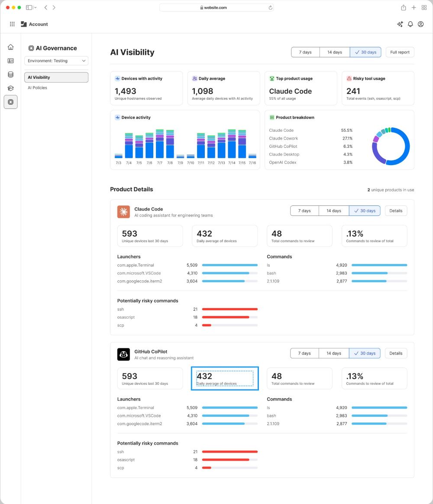Open the database stack sidebar icon
This screenshot has width=433, height=504.
click(x=10, y=75)
